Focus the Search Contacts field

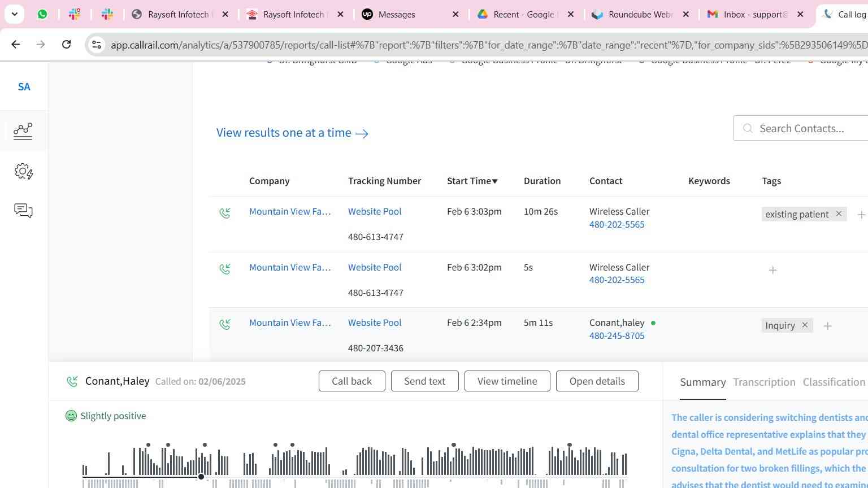(x=801, y=128)
